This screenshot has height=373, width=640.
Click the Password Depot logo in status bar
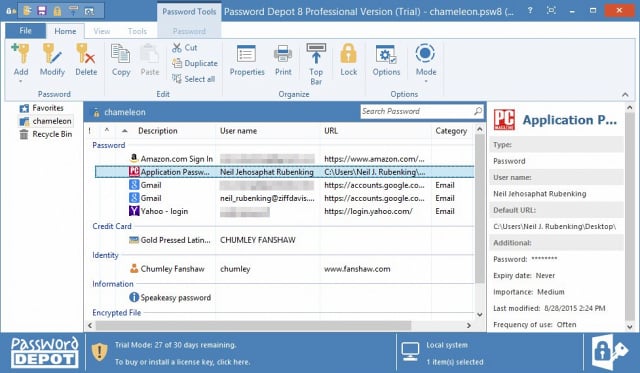click(x=44, y=352)
